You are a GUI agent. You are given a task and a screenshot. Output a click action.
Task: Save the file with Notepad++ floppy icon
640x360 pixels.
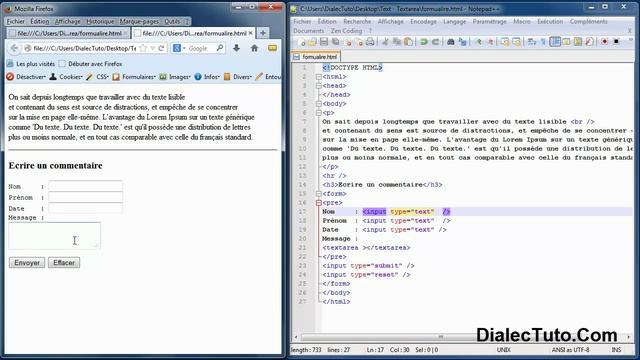click(324, 42)
